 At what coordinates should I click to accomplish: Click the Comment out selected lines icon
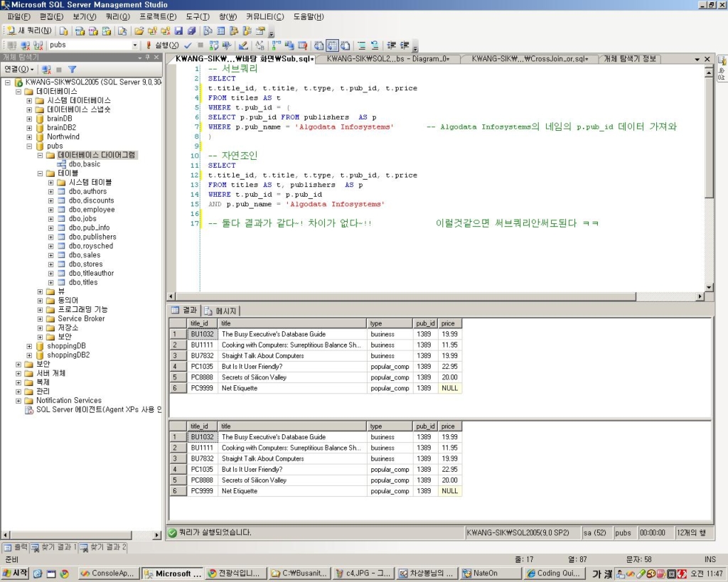click(x=362, y=45)
